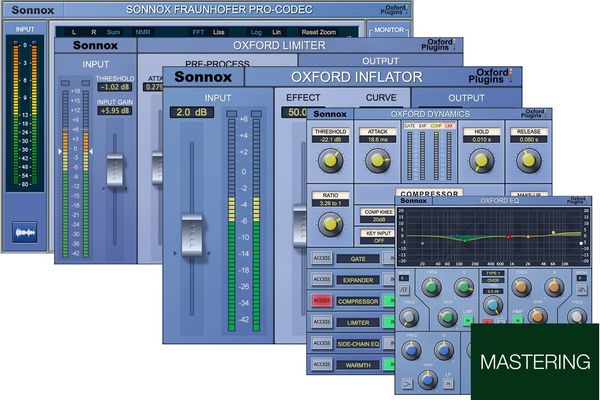This screenshot has height=400, width=600.
Task: Reset right clip indicator on Limiter input meter
Action: click(86, 83)
